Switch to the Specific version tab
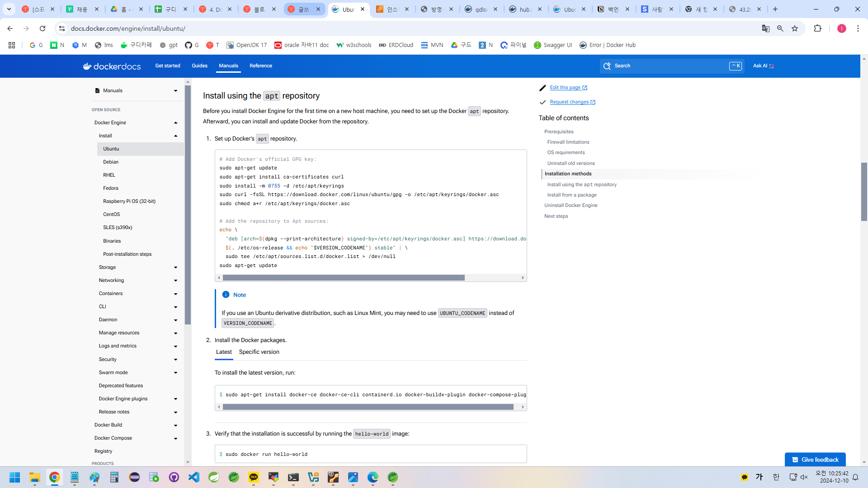 click(x=259, y=352)
